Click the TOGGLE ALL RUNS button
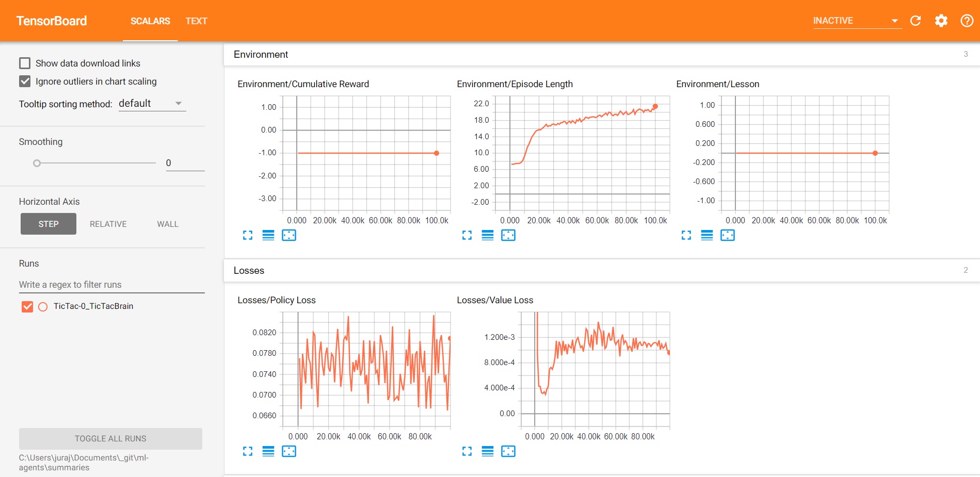 click(110, 438)
